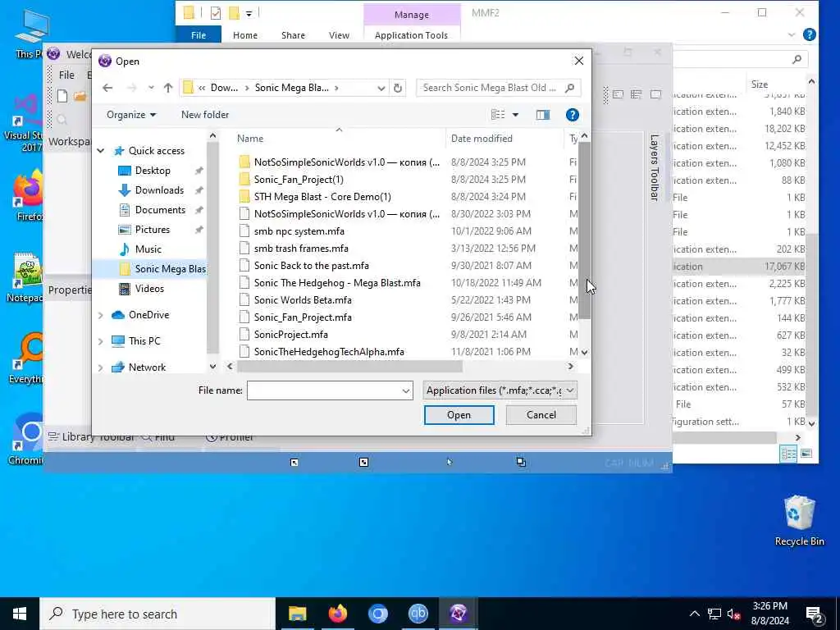Toggle the preview pane
Viewport: 840px width, 630px height.
(543, 115)
